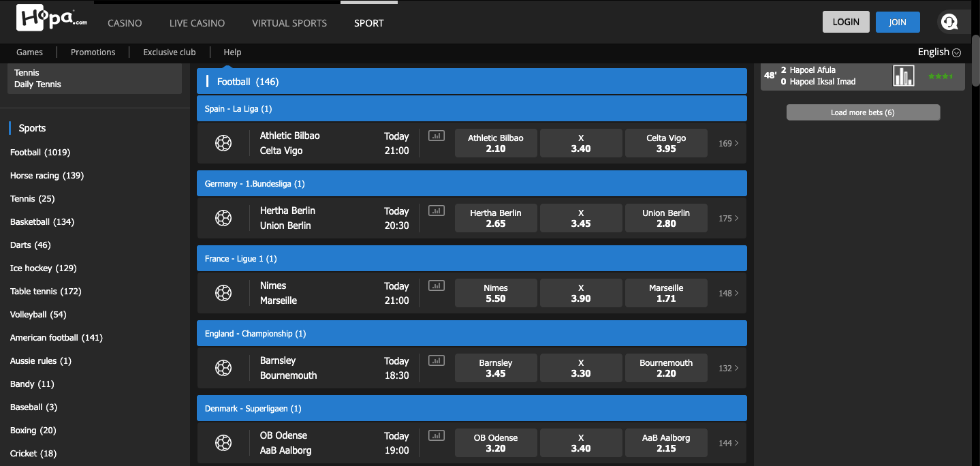
Task: Click green star rating on Hapoel Afula
Action: (x=941, y=76)
